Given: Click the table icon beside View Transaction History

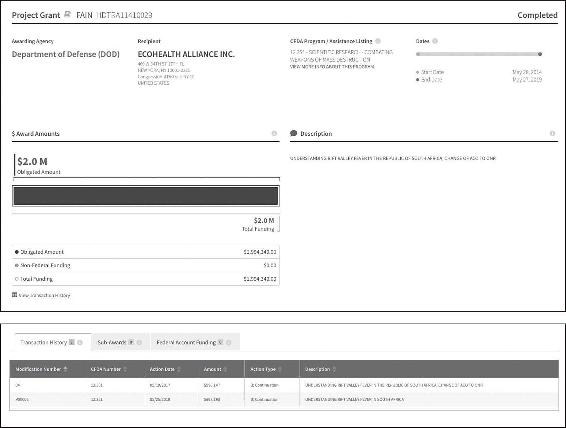Looking at the screenshot, I should pyautogui.click(x=14, y=295).
